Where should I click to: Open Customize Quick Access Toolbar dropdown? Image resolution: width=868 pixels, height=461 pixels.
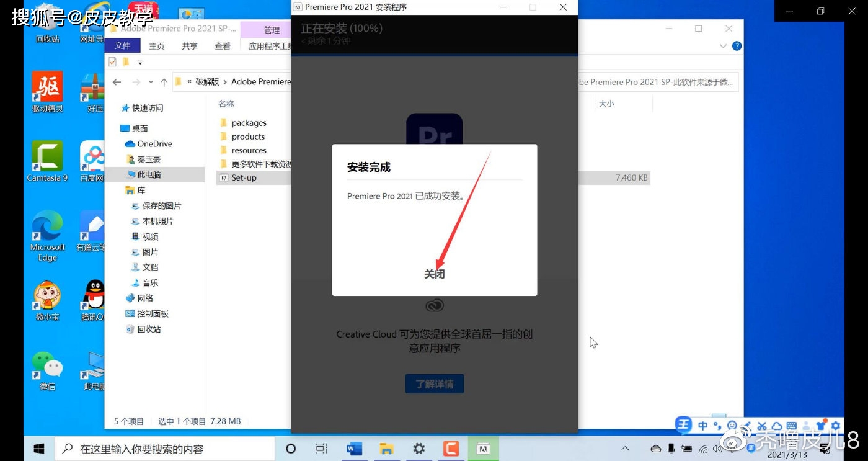[x=140, y=62]
